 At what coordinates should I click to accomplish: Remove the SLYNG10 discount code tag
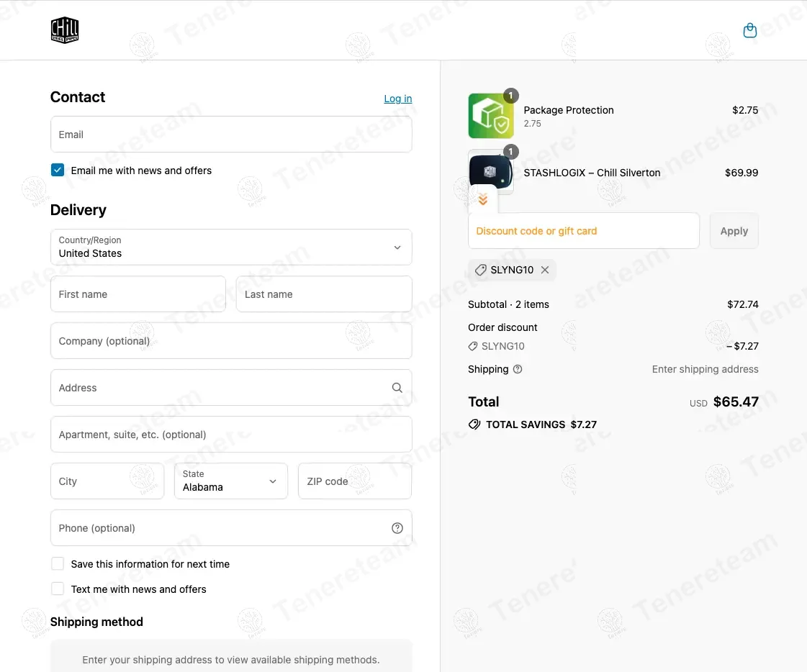[x=544, y=270]
